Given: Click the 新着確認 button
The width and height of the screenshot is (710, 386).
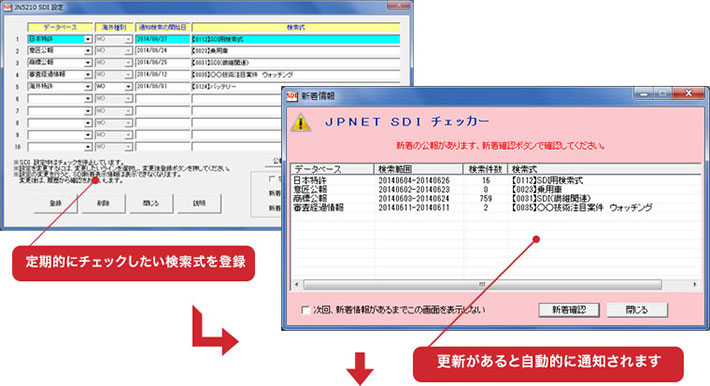Looking at the screenshot, I should [569, 310].
